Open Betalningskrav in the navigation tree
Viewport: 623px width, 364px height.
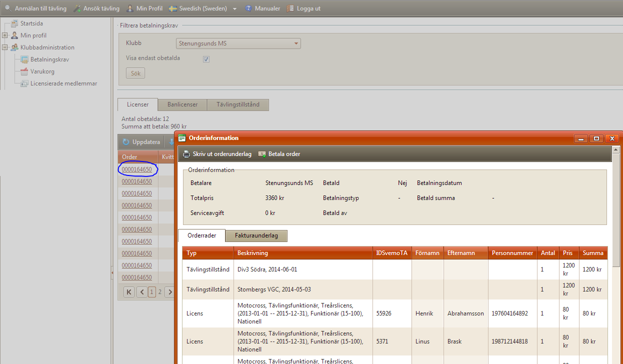click(49, 59)
